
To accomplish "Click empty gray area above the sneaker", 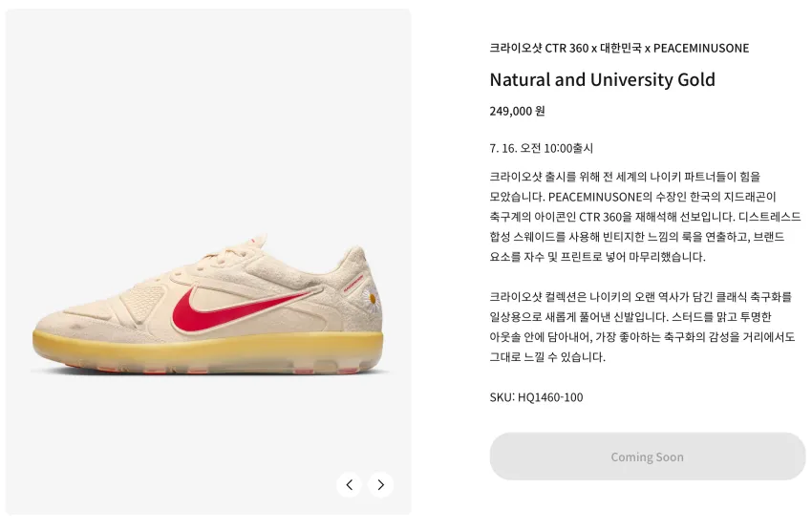I will (x=207, y=114).
